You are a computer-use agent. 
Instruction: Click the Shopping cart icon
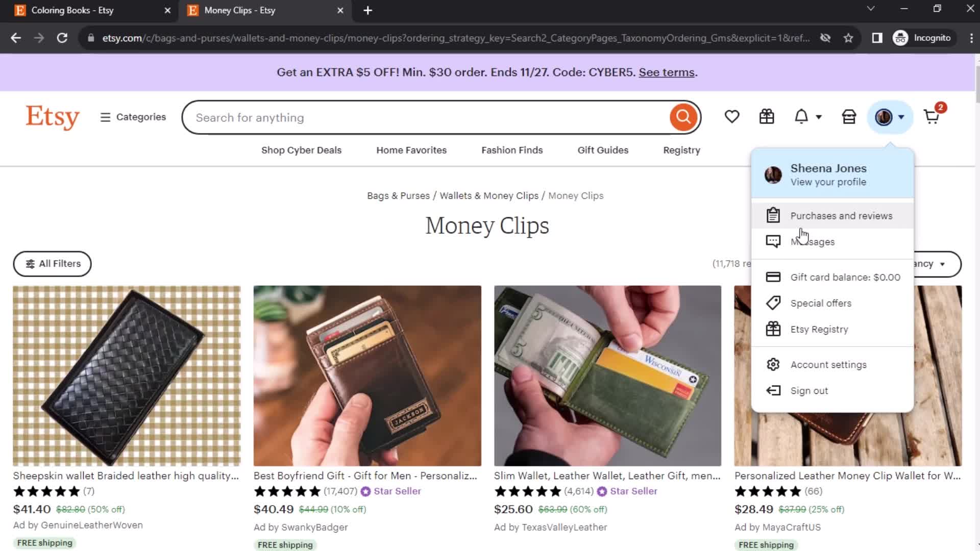tap(932, 116)
